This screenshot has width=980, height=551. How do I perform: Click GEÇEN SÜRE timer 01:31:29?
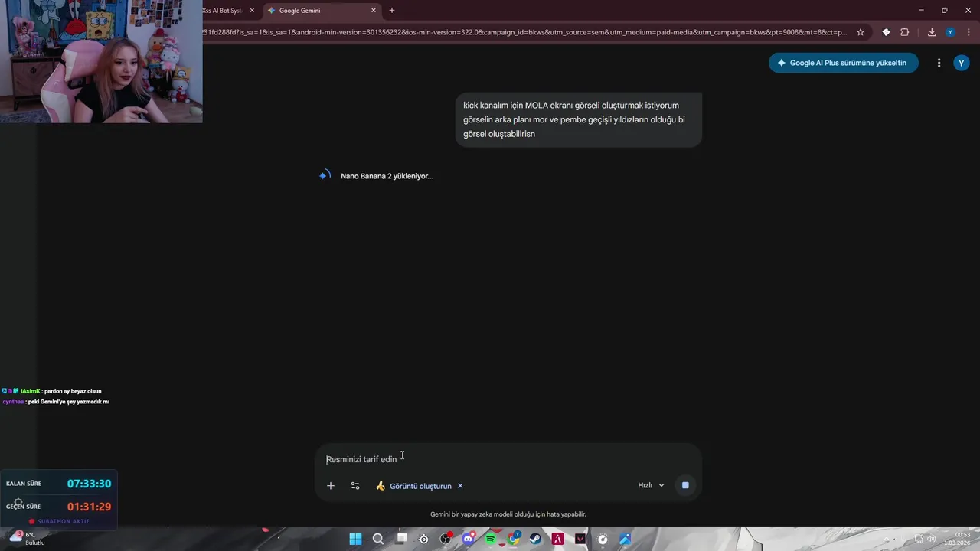coord(89,507)
